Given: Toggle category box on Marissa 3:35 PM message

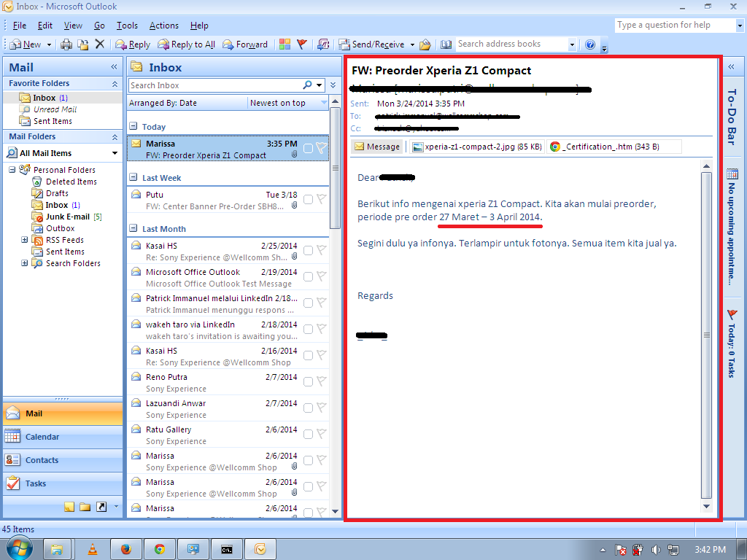Looking at the screenshot, I should pyautogui.click(x=309, y=149).
